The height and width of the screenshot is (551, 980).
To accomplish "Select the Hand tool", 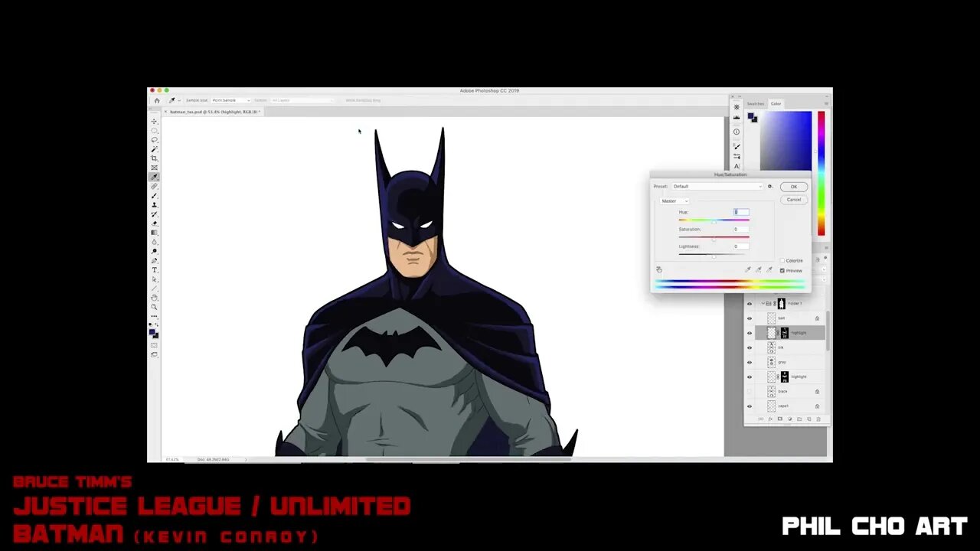I will [x=154, y=298].
